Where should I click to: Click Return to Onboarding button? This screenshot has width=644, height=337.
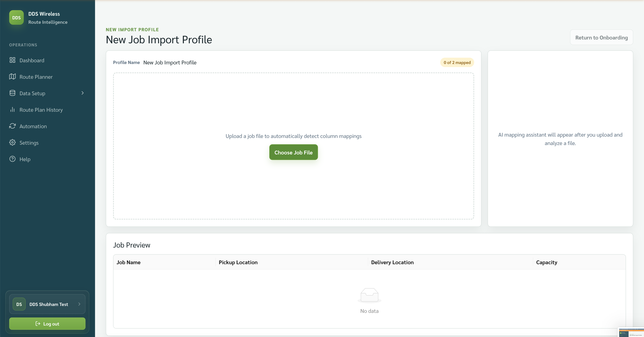tap(601, 38)
